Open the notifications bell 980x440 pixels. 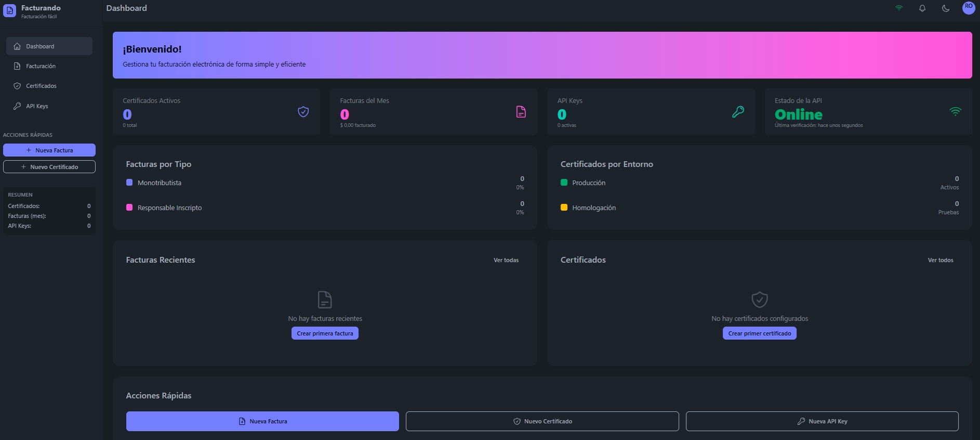(x=922, y=8)
